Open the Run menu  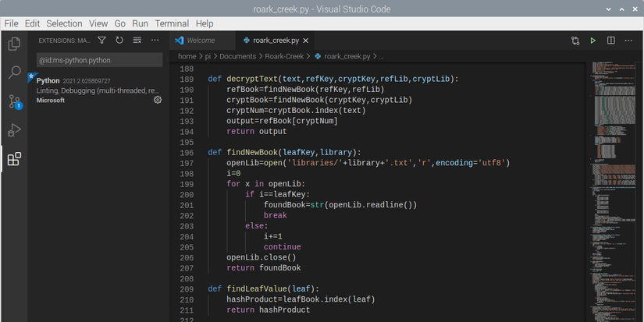140,24
